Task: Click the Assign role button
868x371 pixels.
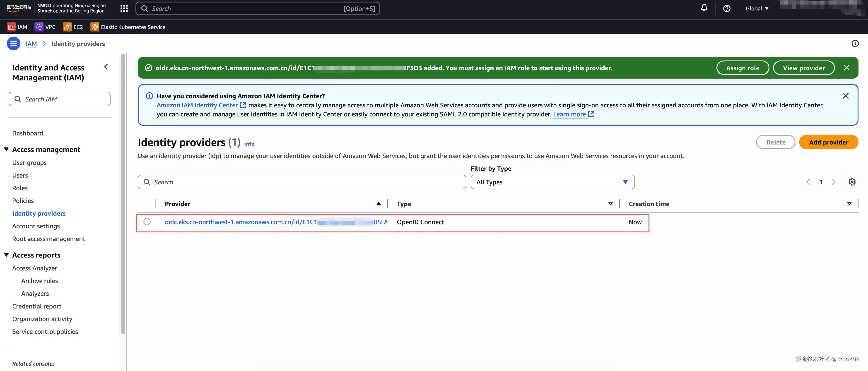Action: tap(742, 68)
